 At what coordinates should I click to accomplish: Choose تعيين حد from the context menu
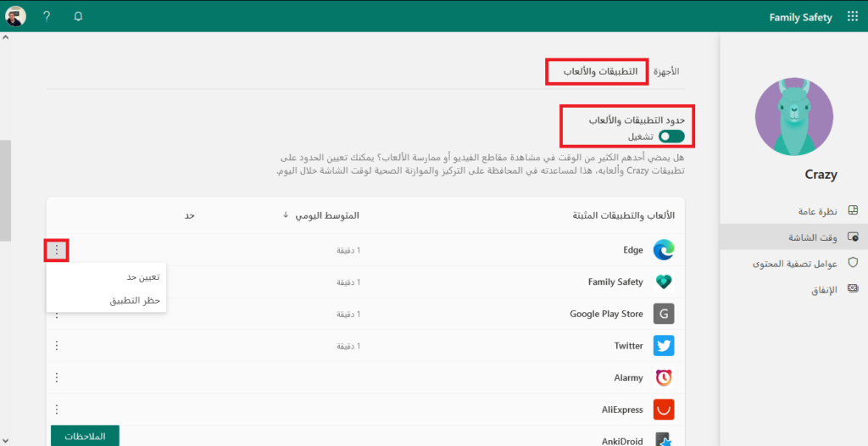tap(106, 276)
